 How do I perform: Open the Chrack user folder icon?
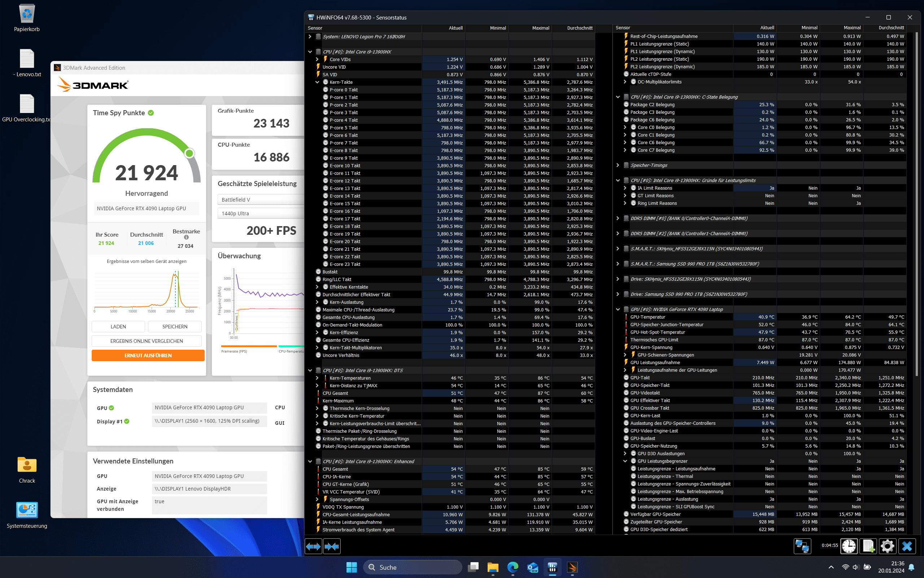[x=27, y=470]
